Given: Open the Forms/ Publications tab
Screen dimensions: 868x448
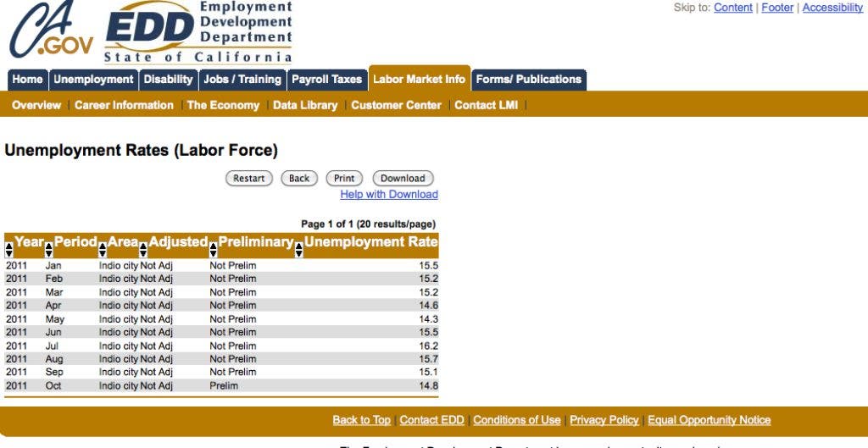Looking at the screenshot, I should click(529, 80).
